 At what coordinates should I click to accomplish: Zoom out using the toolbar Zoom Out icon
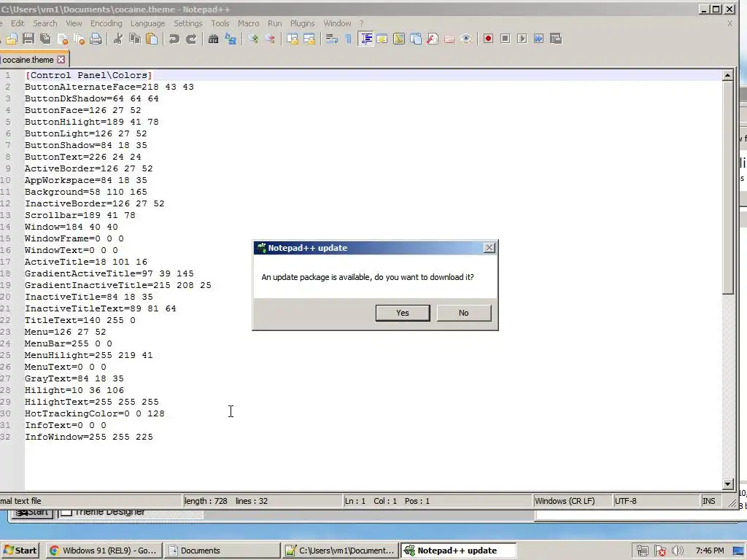(270, 39)
